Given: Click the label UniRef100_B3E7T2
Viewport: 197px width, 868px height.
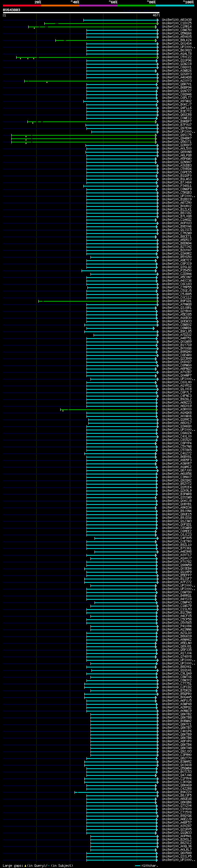Looking at the screenshot, I should point(177,111).
